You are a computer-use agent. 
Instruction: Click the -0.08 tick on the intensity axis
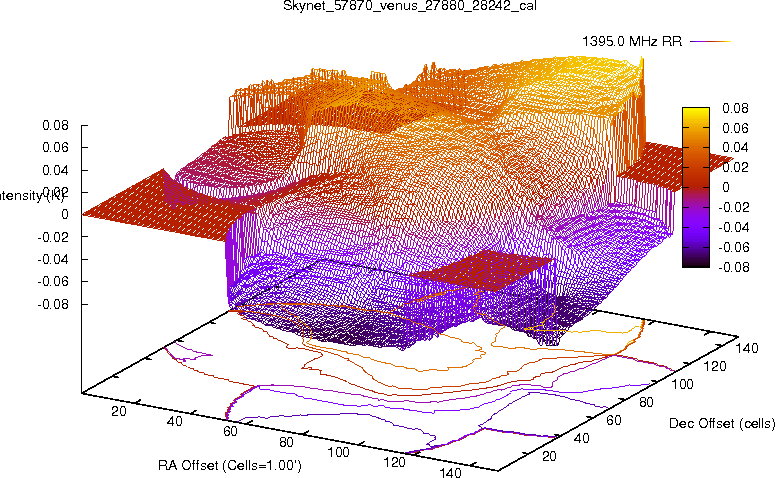53,304
